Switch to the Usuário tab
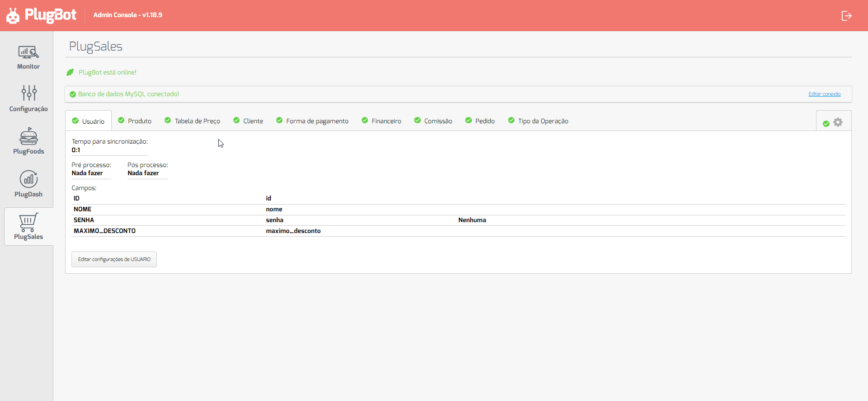 89,121
